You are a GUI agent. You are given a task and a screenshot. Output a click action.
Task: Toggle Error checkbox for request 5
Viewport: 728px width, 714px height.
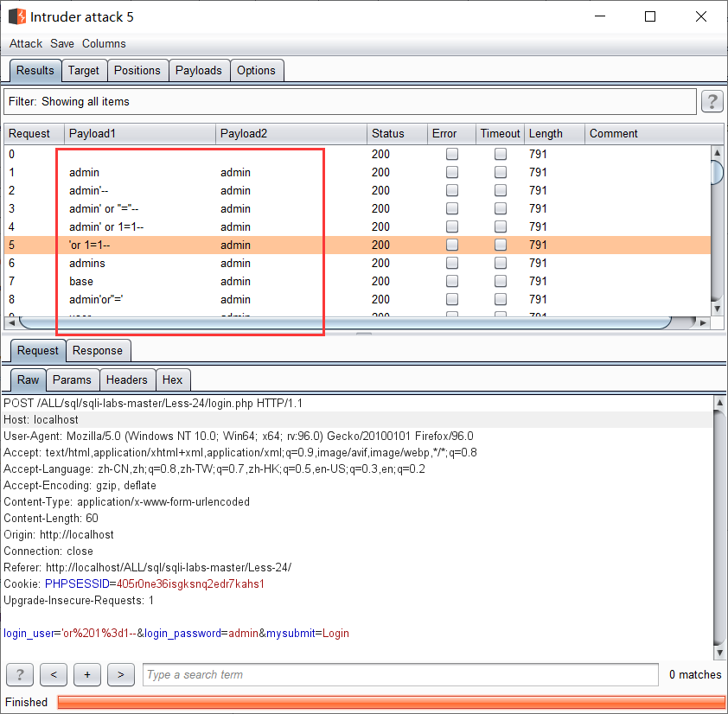451,245
